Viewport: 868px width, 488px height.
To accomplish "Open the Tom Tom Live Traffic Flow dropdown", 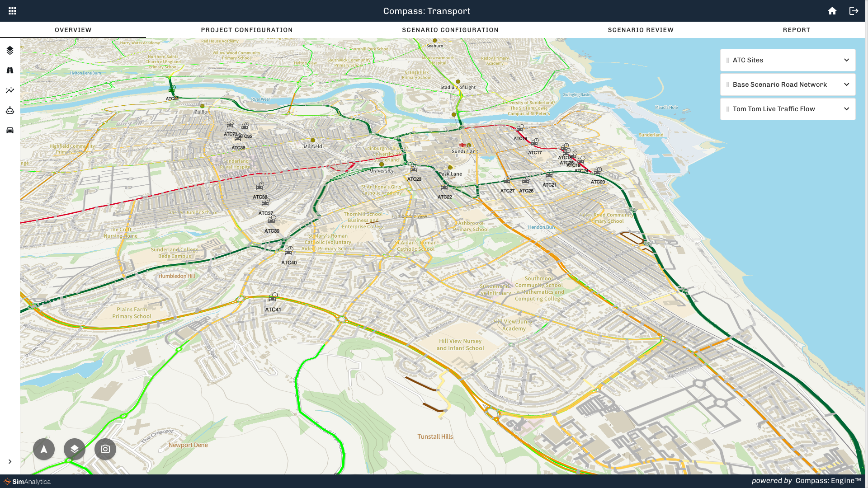I will click(846, 109).
